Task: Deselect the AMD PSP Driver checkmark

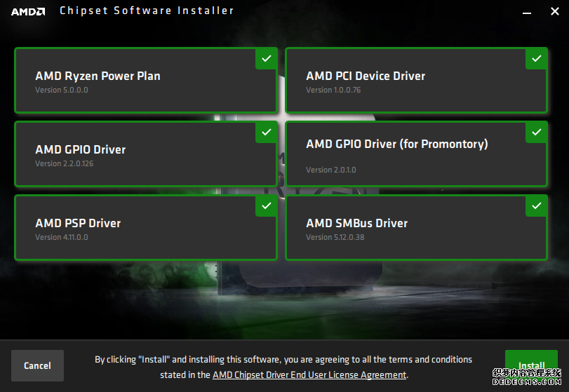Action: coord(266,206)
